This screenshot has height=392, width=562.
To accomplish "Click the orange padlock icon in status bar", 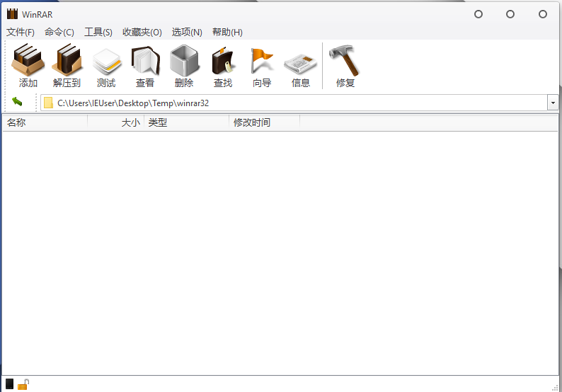I will [23, 384].
